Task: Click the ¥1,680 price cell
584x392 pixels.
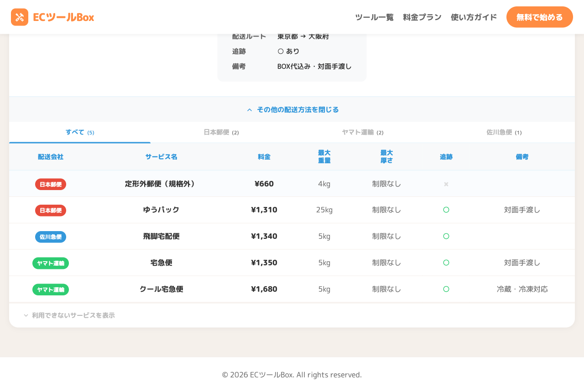Action: (264, 289)
